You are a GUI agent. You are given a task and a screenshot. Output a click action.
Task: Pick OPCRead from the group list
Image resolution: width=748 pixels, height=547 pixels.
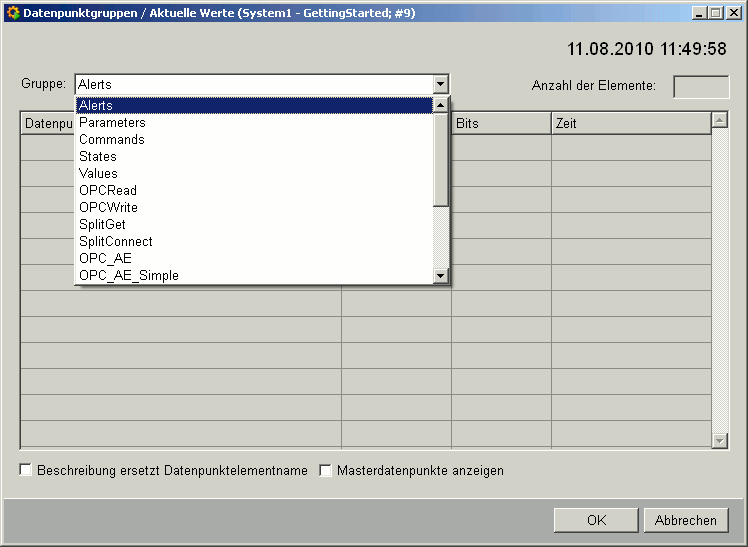coord(108,191)
